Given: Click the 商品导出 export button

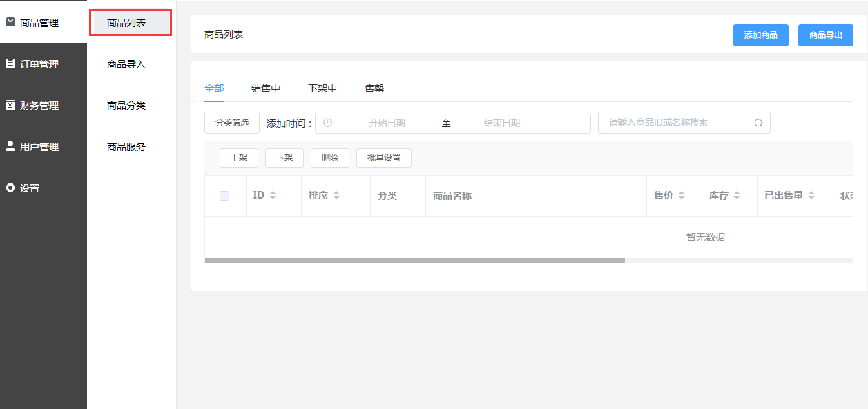Looking at the screenshot, I should 825,35.
